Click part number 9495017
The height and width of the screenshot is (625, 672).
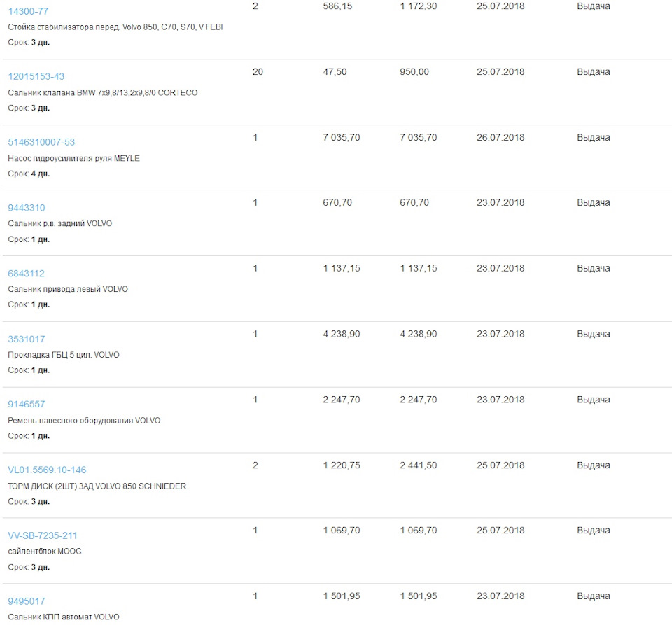pos(26,601)
